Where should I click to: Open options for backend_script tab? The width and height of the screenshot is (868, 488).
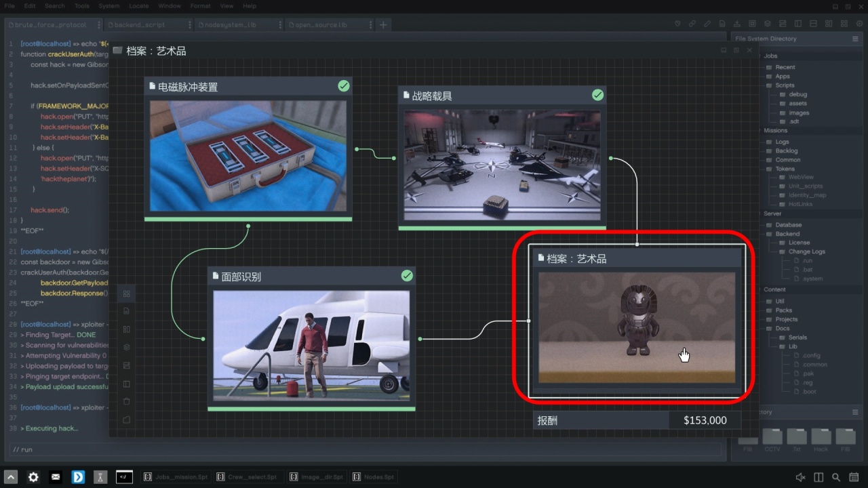pyautogui.click(x=189, y=24)
